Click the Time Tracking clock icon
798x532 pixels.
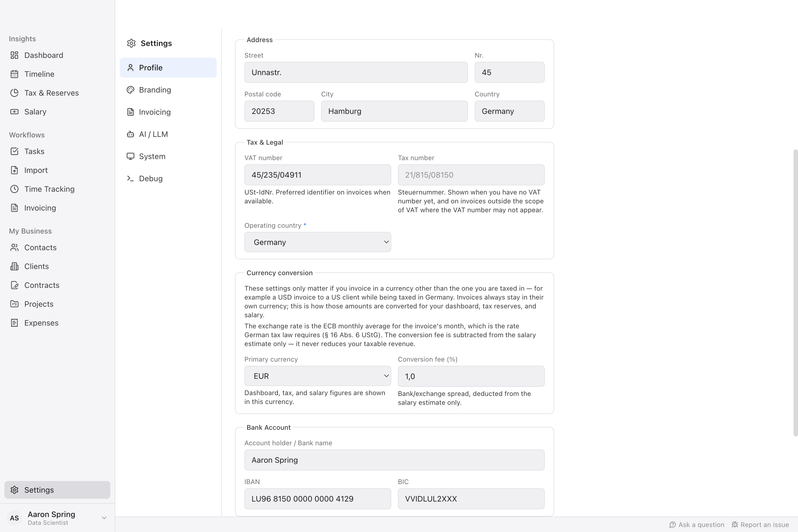click(x=14, y=189)
